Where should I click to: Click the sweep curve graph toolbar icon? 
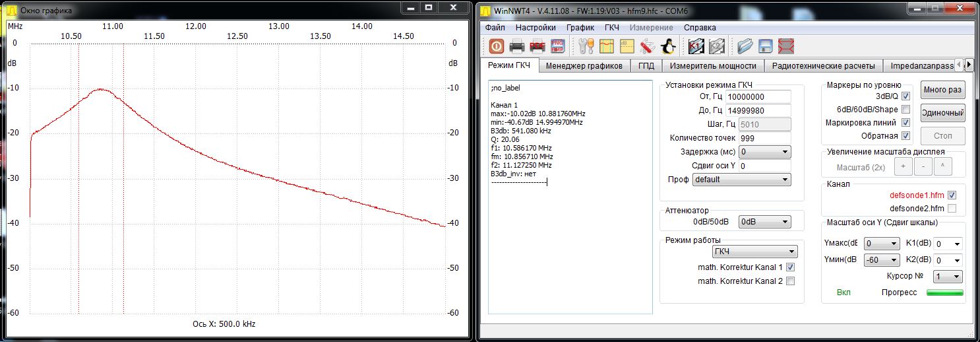(606, 46)
